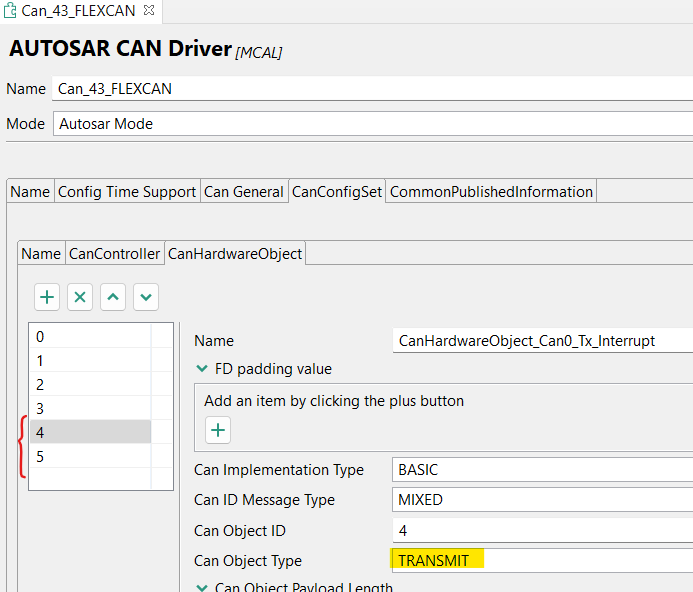Image resolution: width=693 pixels, height=592 pixels.
Task: Click the 'Can Implementation Type' label
Action: (x=279, y=470)
